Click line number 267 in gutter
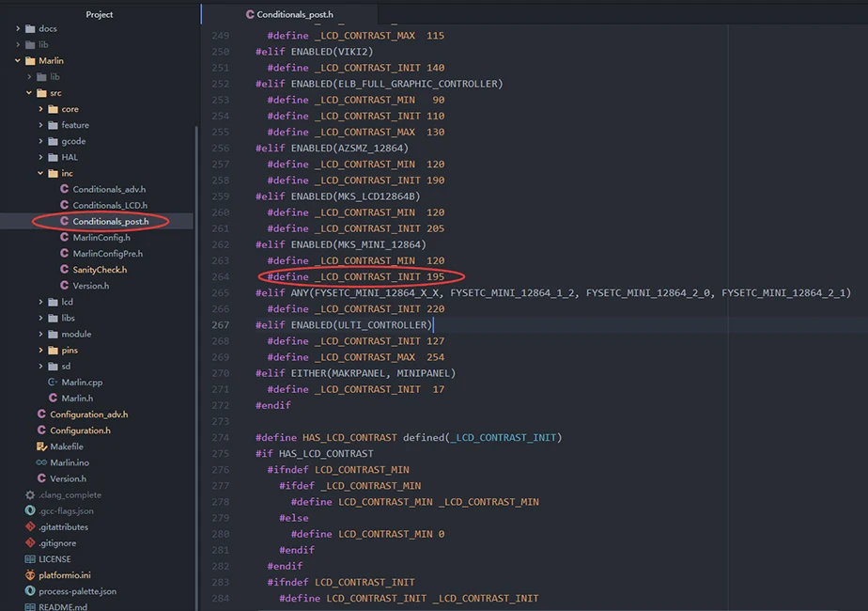Screen dimensions: 868x611 pos(221,324)
